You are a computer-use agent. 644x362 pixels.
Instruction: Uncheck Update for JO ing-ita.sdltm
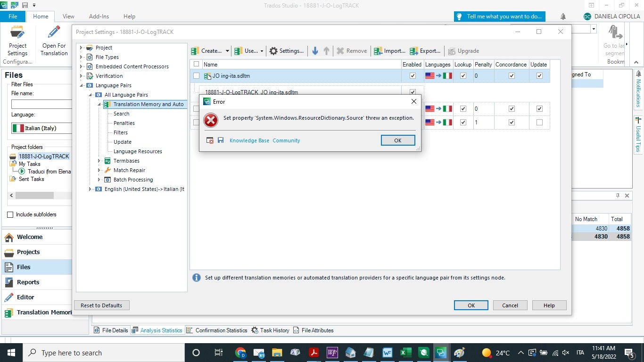point(539,76)
